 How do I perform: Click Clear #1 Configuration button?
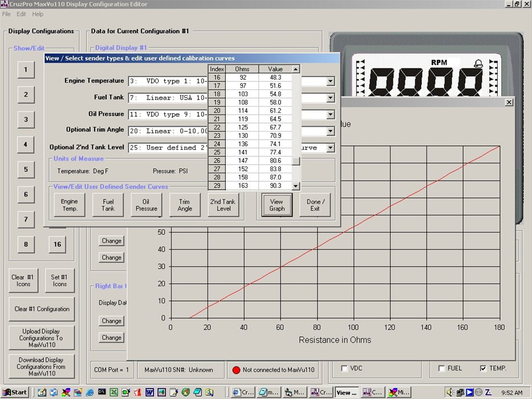coord(42,309)
